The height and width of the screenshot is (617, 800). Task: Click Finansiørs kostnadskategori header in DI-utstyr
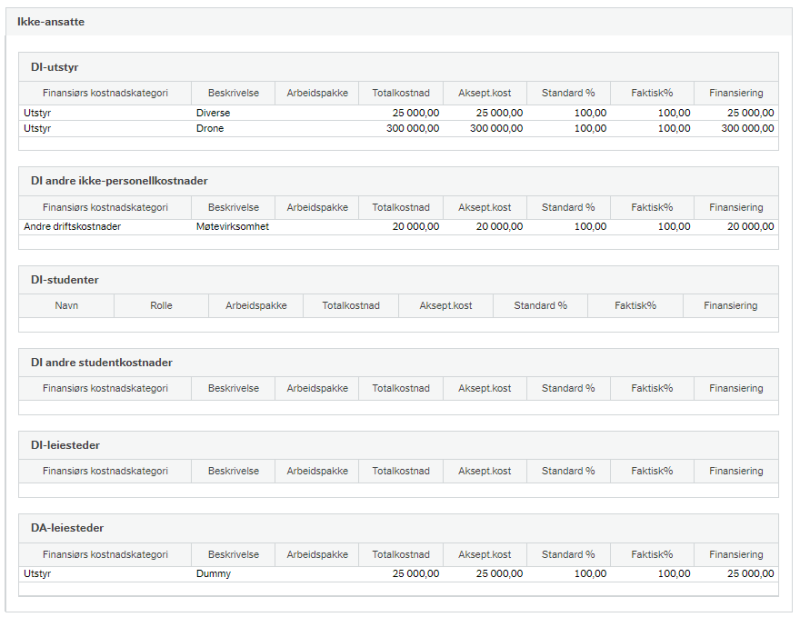[105, 93]
